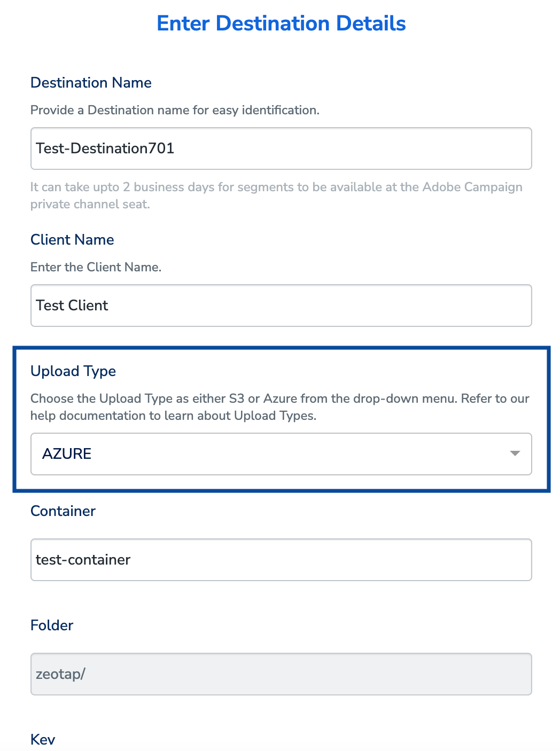Click the Container label
Image resolution: width=560 pixels, height=751 pixels.
coord(63,511)
